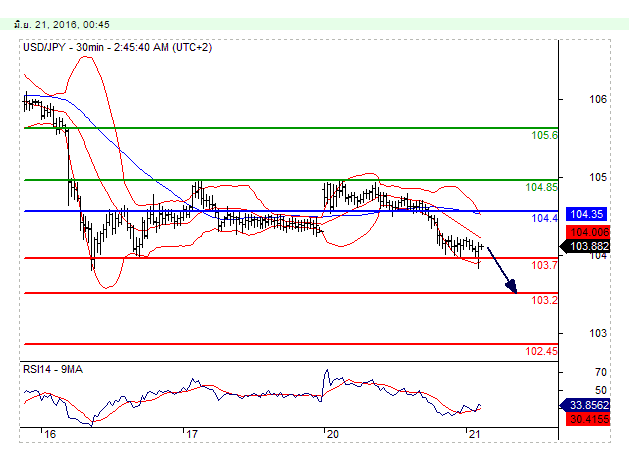Screen dimensions: 629x467
Task: Click the RSI average 30.4155 tag
Action: 588,419
